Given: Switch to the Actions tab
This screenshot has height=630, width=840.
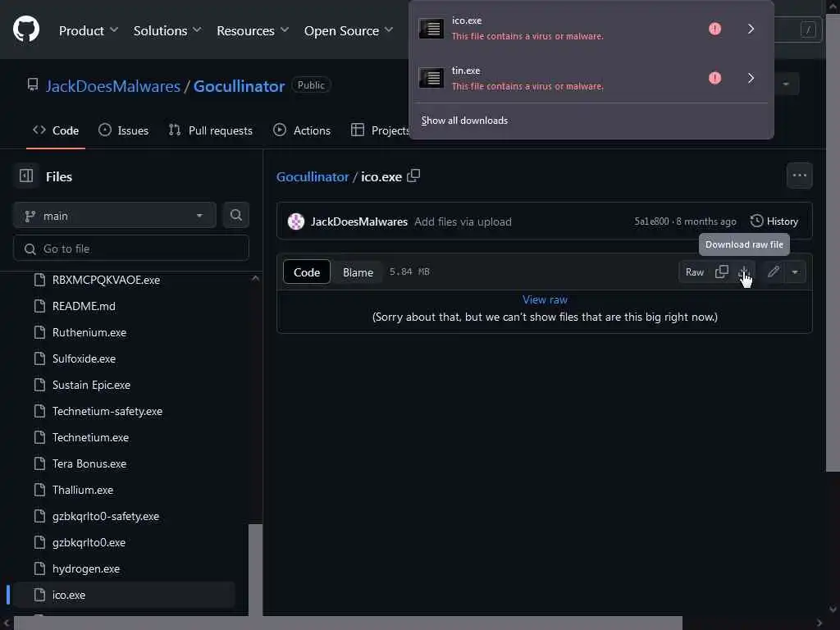Looking at the screenshot, I should tap(302, 130).
